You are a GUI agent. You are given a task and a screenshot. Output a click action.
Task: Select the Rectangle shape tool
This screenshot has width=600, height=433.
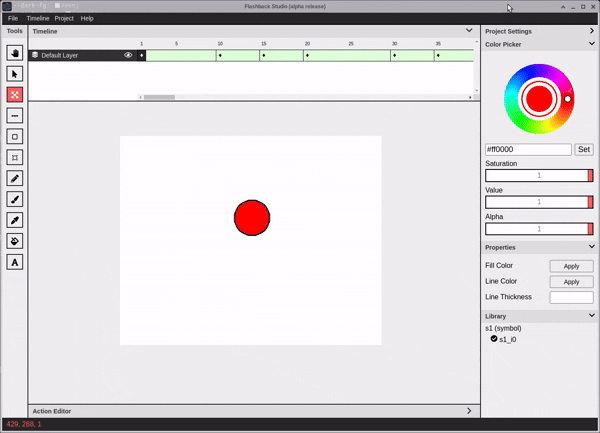pyautogui.click(x=15, y=137)
